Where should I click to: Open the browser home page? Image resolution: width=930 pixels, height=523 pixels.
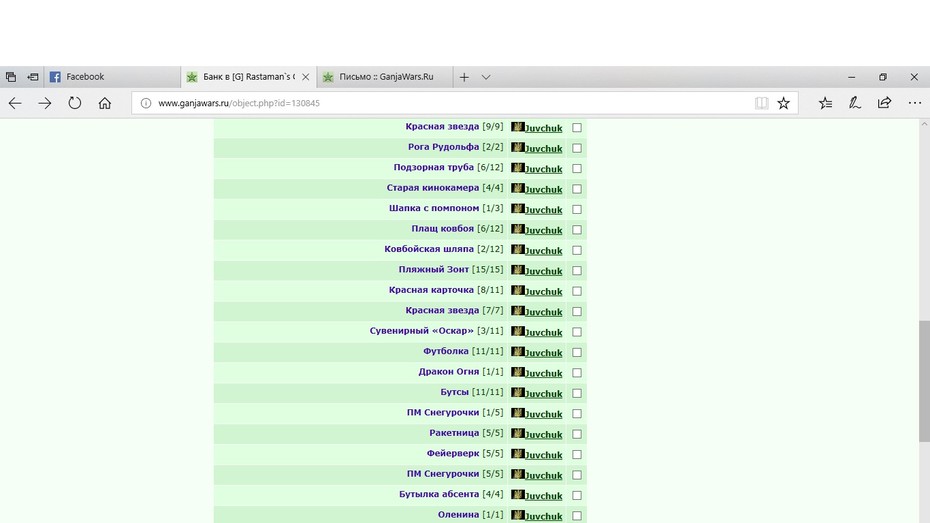pos(105,103)
